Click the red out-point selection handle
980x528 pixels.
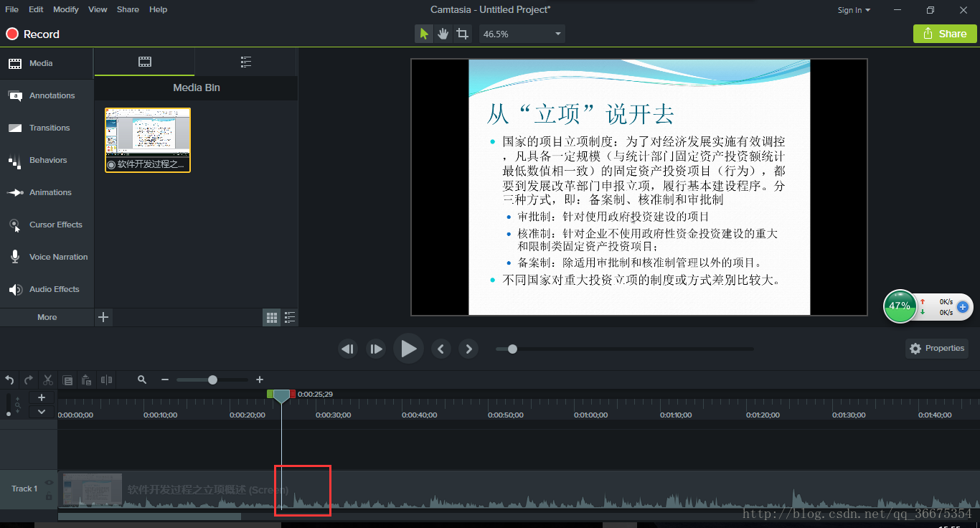click(x=293, y=394)
